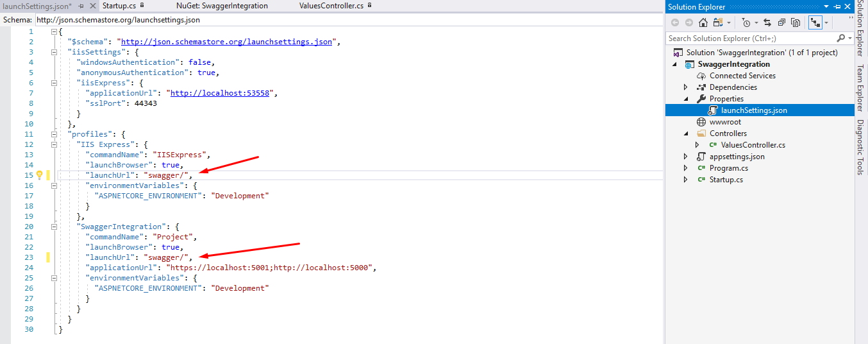
Task: Open the solutions and folders switch view icon
Action: 717,22
